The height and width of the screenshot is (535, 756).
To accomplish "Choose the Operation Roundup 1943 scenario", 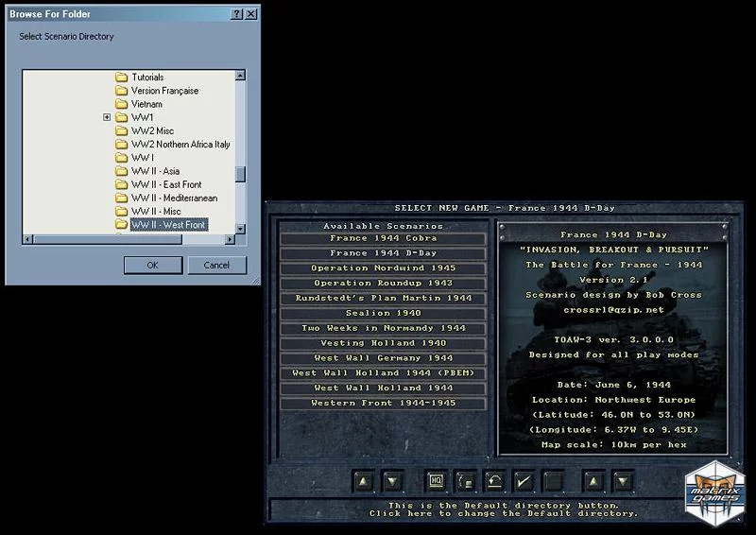I will click(384, 284).
